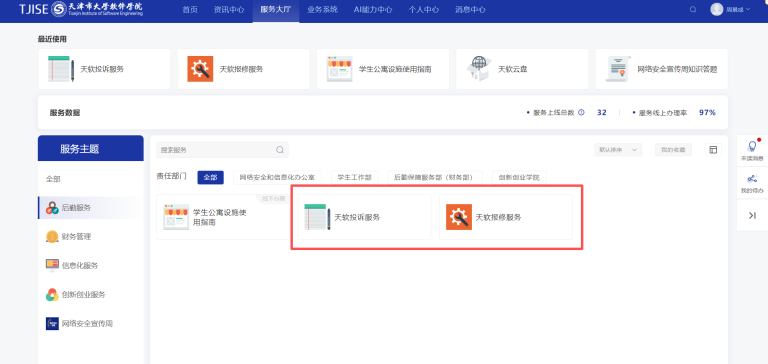
Task: Open 天软投诉服务 icon in recently used row
Action: pos(61,69)
